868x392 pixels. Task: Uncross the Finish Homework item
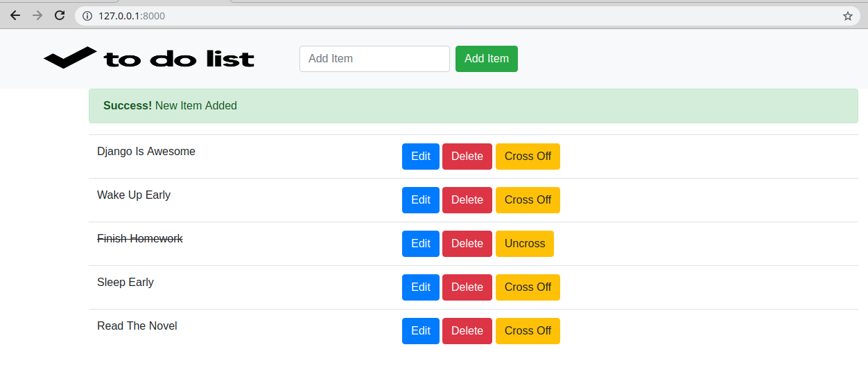524,244
